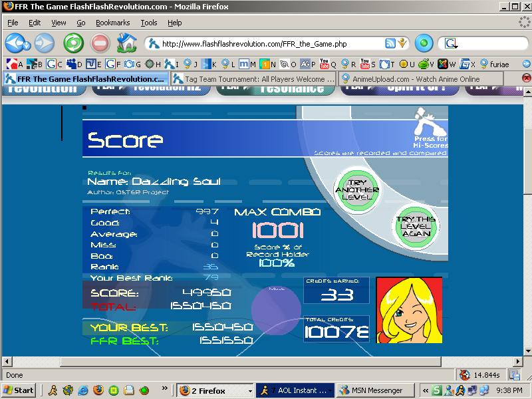
Task: Open the Bookmarks menu
Action: point(112,23)
